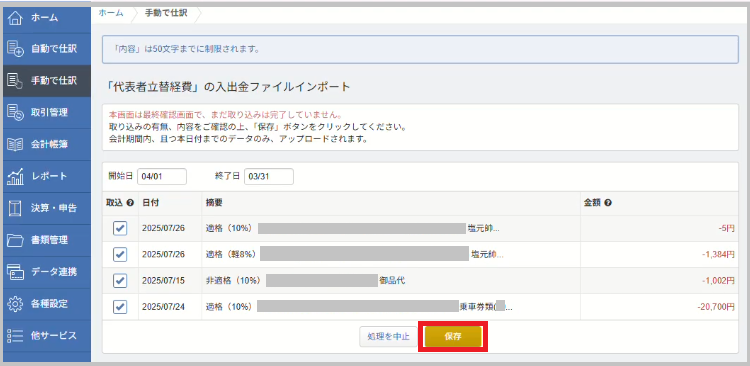Click the データ連携 card icon
The height and width of the screenshot is (366, 750).
point(15,272)
